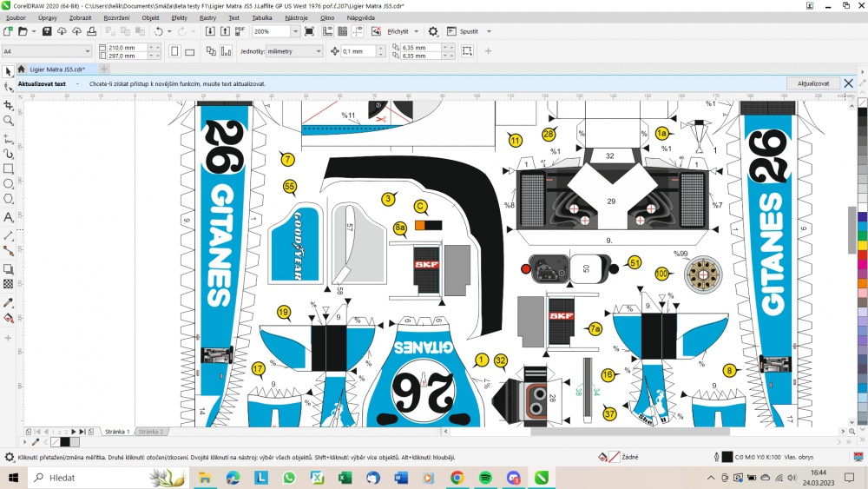868x489 pixels.
Task: Click the Welcome screen home tab
Action: (x=21, y=69)
